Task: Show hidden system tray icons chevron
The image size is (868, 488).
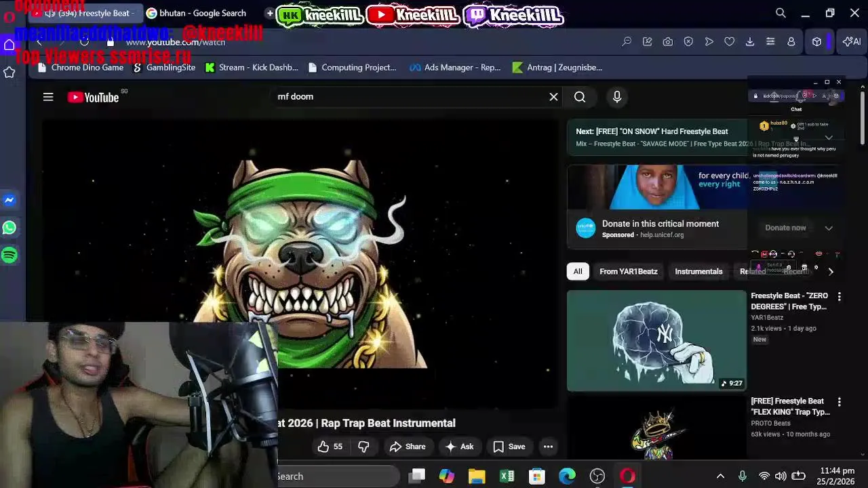Action: coord(720,476)
